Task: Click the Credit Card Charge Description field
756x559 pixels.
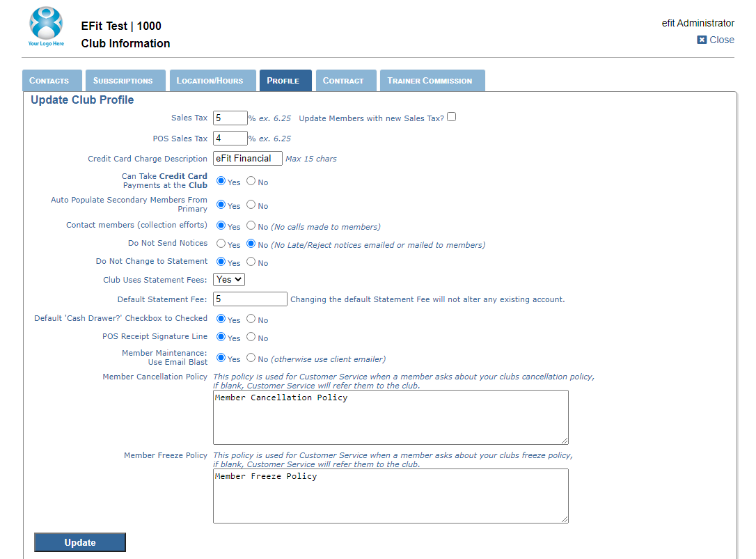Action: (247, 158)
